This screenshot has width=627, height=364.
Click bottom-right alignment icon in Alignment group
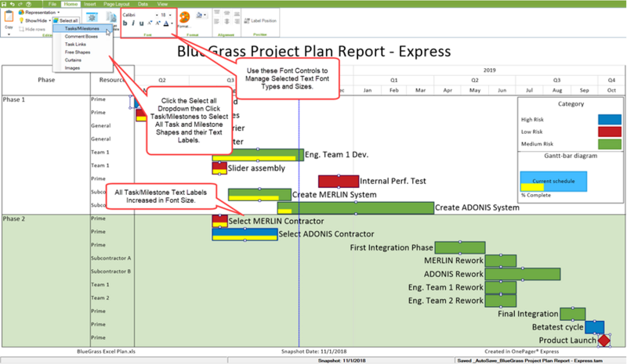click(x=237, y=21)
